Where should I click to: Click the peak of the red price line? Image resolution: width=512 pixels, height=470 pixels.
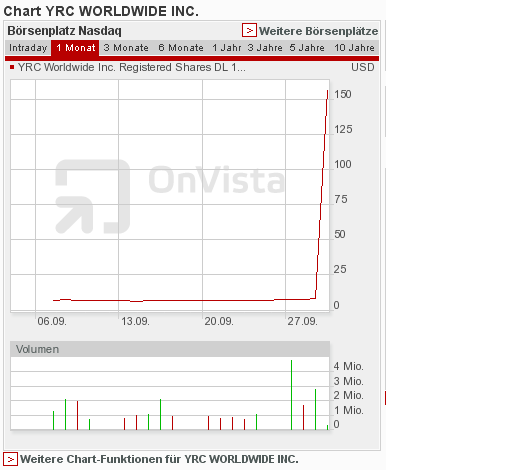(x=328, y=91)
